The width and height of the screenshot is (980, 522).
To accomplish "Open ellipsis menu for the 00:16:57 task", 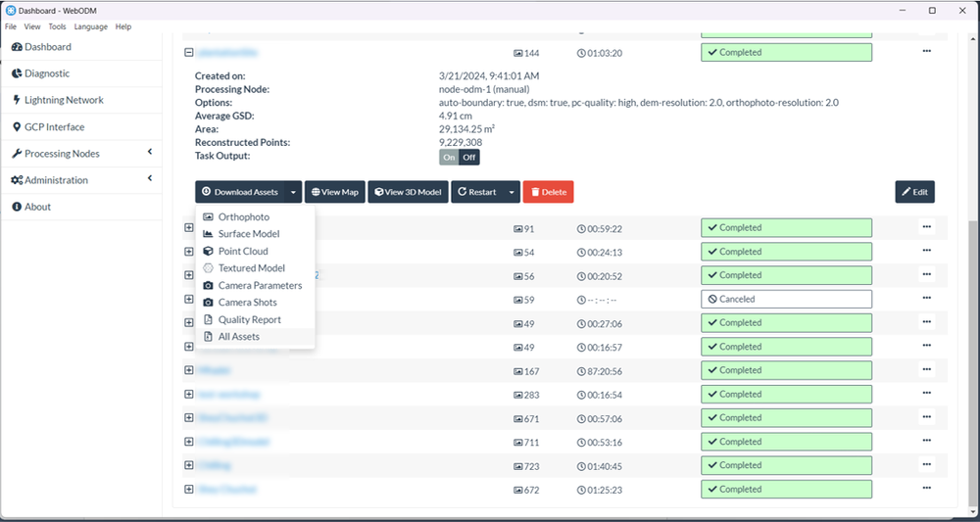I will pyautogui.click(x=926, y=346).
